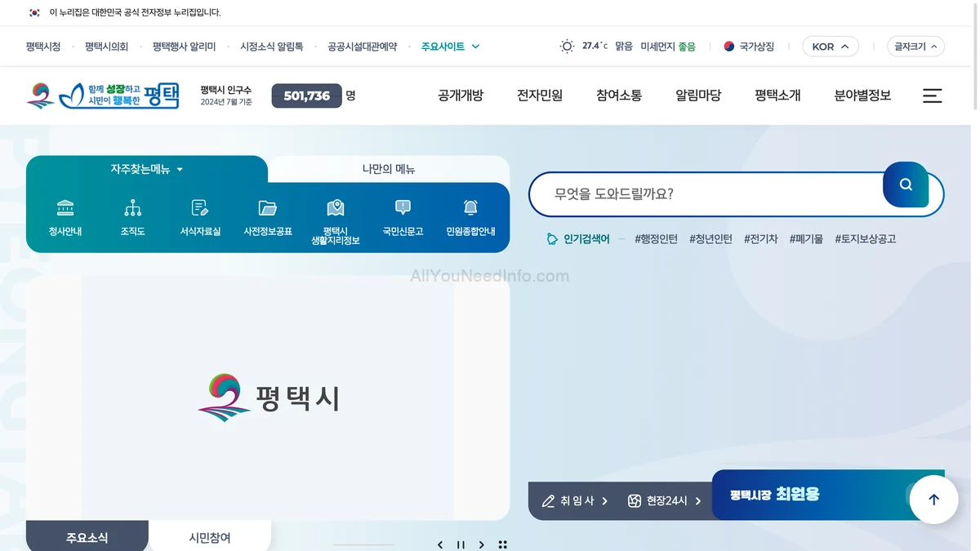This screenshot has height=551, width=980.
Task: Open the 알림마당 menu
Action: [x=698, y=96]
